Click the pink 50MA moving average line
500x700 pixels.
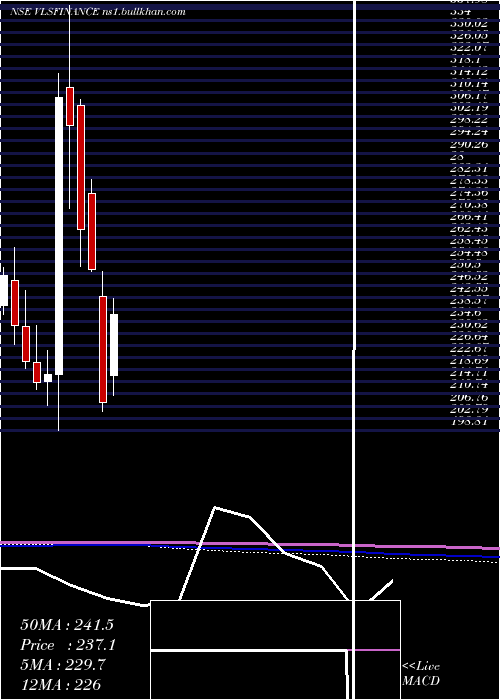tap(250, 544)
